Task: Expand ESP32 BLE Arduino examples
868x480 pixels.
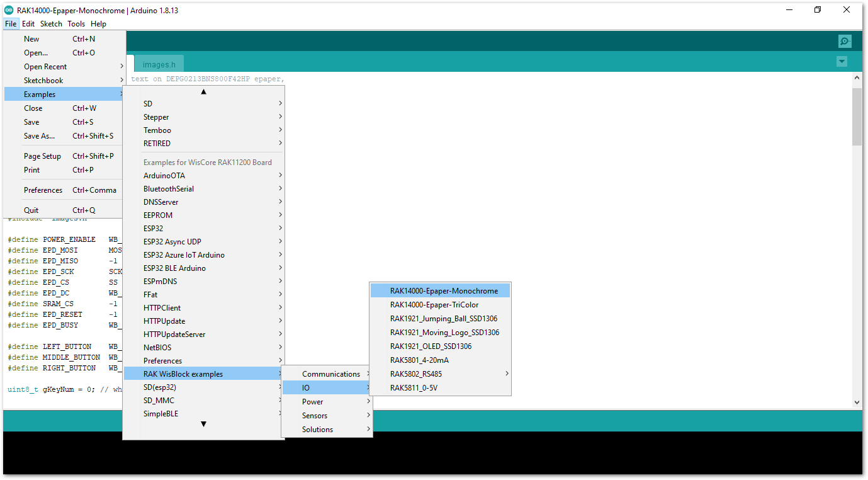Action: (x=203, y=268)
